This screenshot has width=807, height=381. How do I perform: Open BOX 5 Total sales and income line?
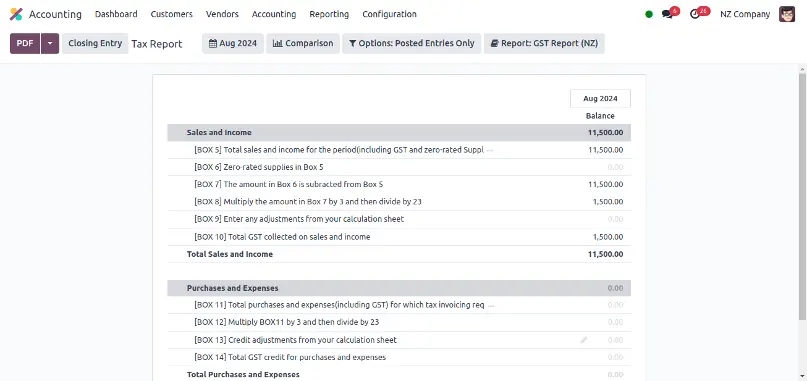coord(399,150)
